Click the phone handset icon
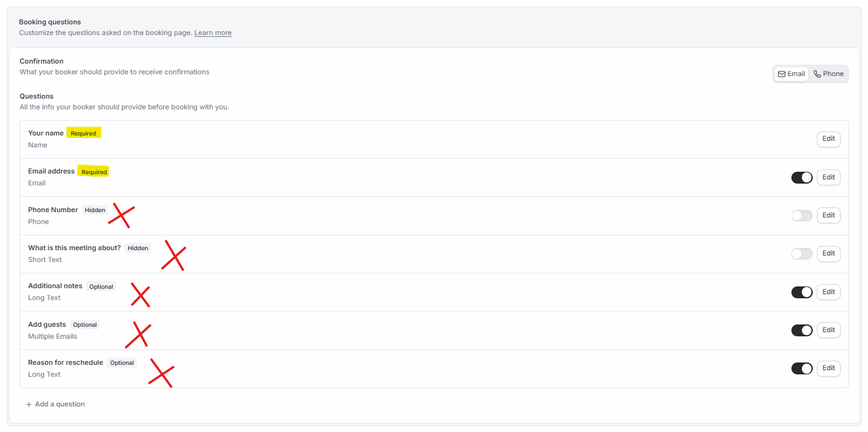 click(x=817, y=74)
